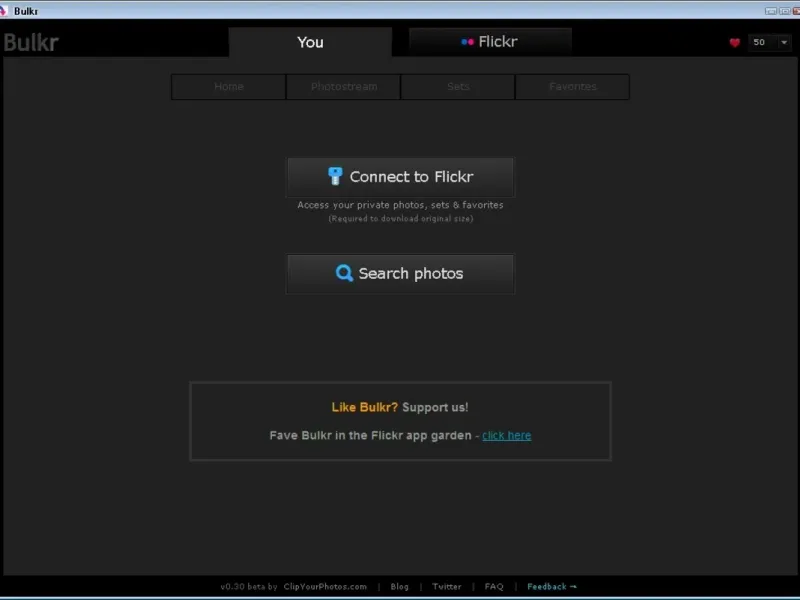Minimize the Bulkr window
The height and width of the screenshot is (600, 800).
[771, 11]
